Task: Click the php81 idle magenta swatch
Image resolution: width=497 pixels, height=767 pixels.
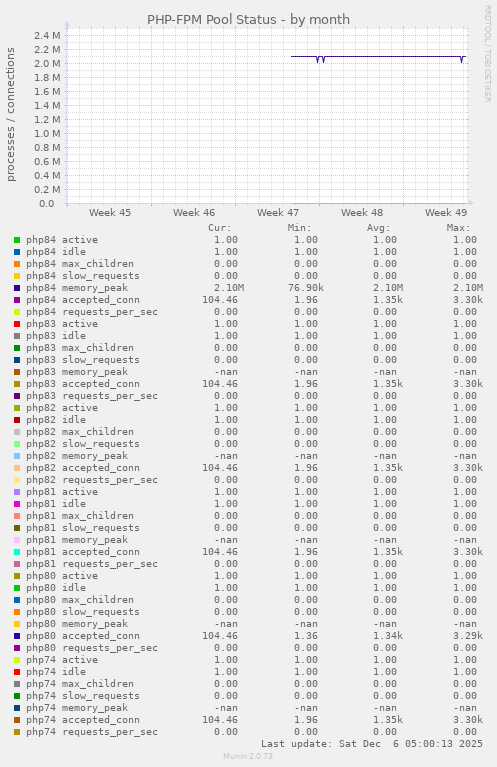Action: (x=17, y=504)
